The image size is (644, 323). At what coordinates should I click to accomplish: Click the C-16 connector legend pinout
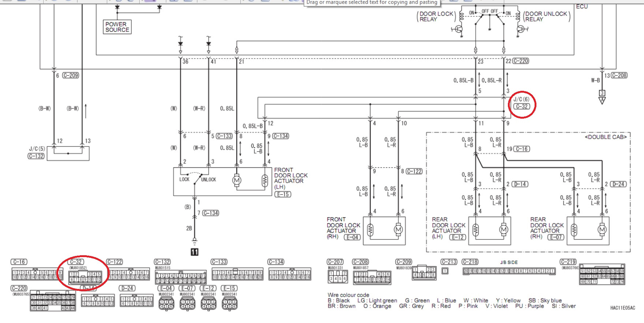point(38,274)
